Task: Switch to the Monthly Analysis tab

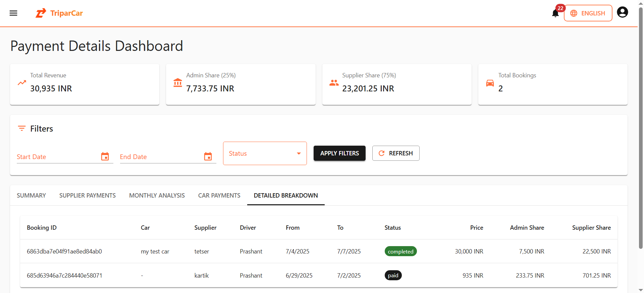Action: [157, 196]
